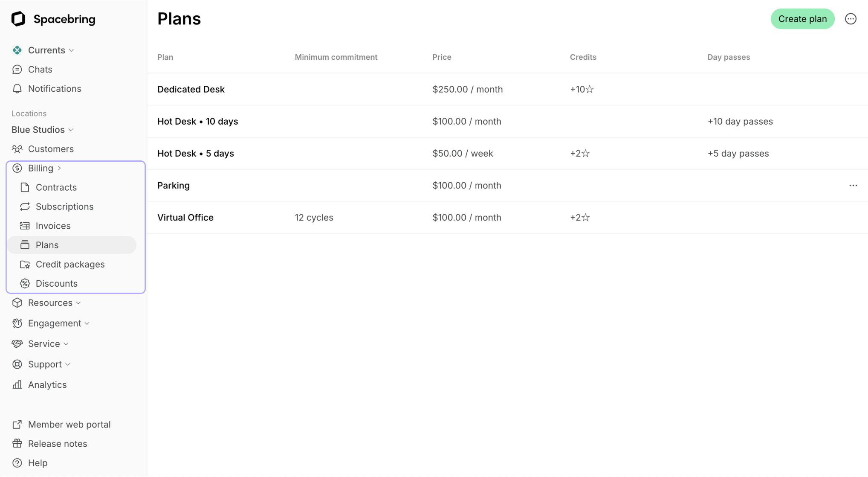Expand the Currents chevron dropdown
868x477 pixels.
(71, 50)
